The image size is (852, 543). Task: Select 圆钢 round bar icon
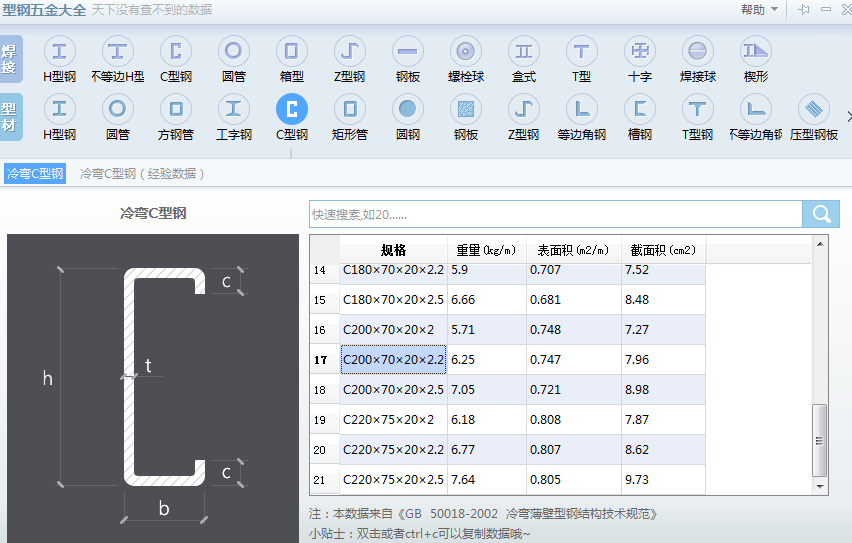408,109
